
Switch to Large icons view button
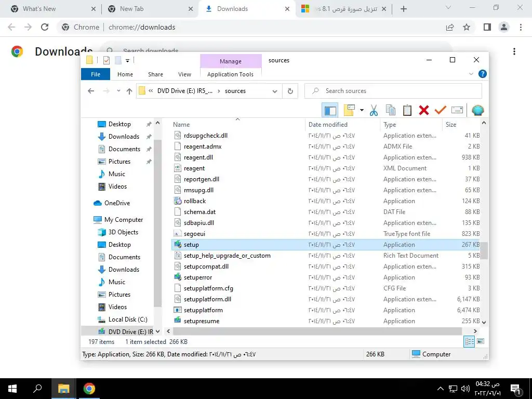coord(481,341)
